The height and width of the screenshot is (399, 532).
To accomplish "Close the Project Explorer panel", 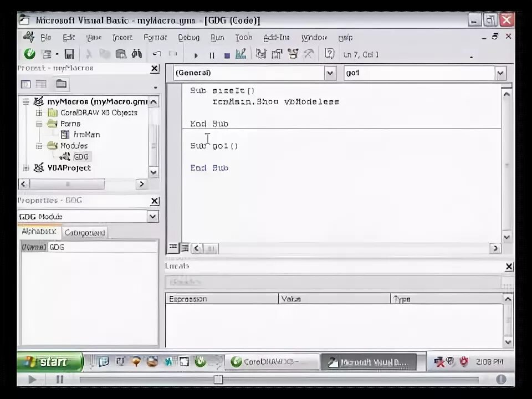I will 155,69.
